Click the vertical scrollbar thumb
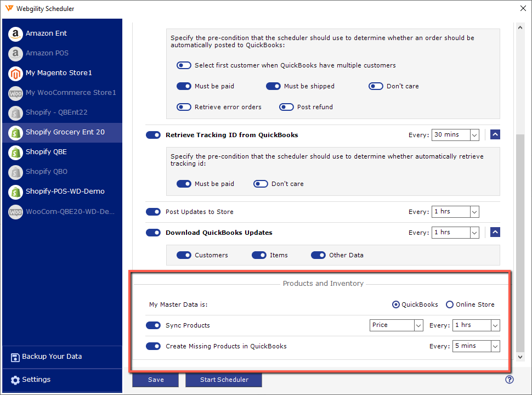The height and width of the screenshot is (395, 532). point(520,242)
